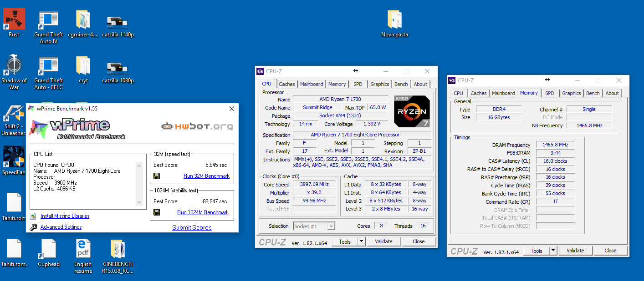Open the cgminer-4 folder on desktop
Image resolution: width=644 pixels, height=281 pixels.
(83, 24)
